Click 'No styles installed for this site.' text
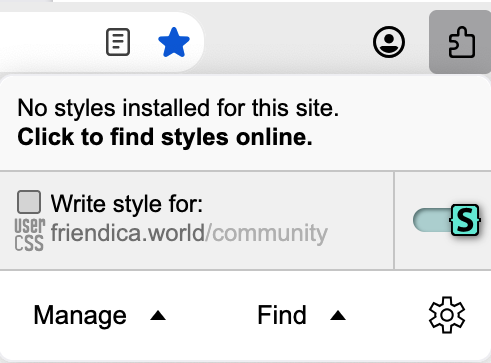This screenshot has width=491, height=363. coord(178,108)
